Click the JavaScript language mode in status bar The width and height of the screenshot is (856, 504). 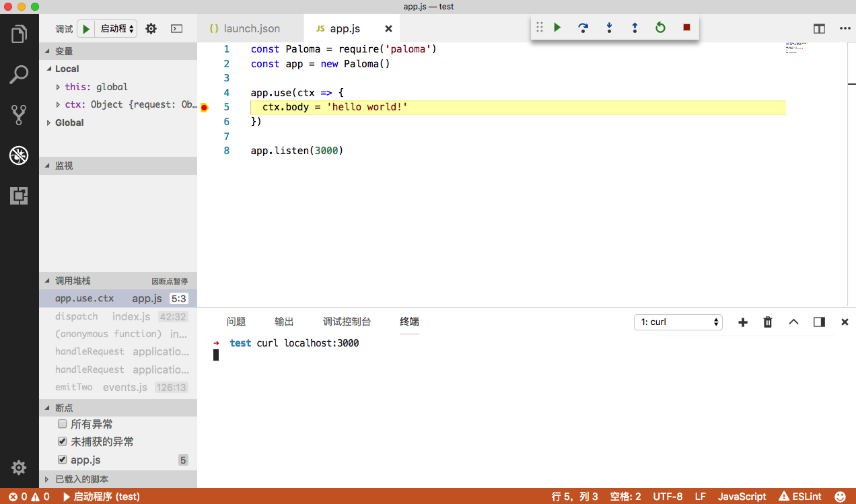click(742, 497)
